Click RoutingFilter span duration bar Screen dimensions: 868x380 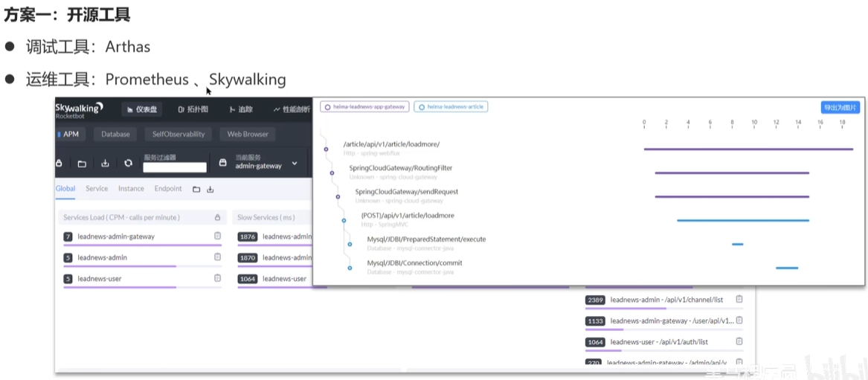pyautogui.click(x=733, y=173)
